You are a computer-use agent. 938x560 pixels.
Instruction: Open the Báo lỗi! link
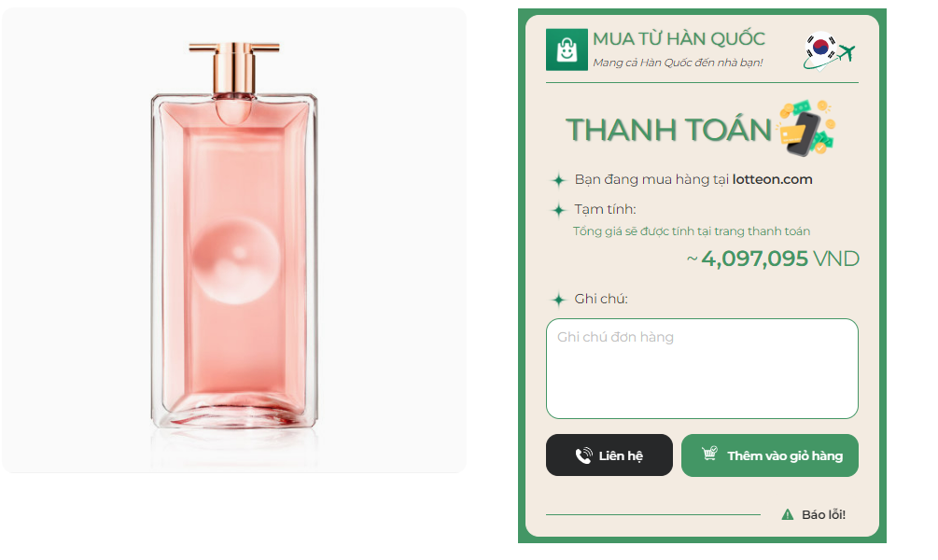(x=823, y=514)
